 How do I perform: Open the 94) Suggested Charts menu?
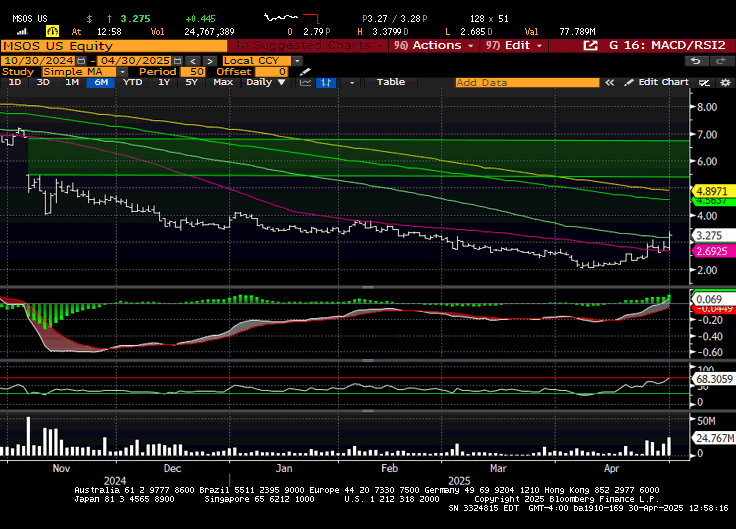point(308,46)
